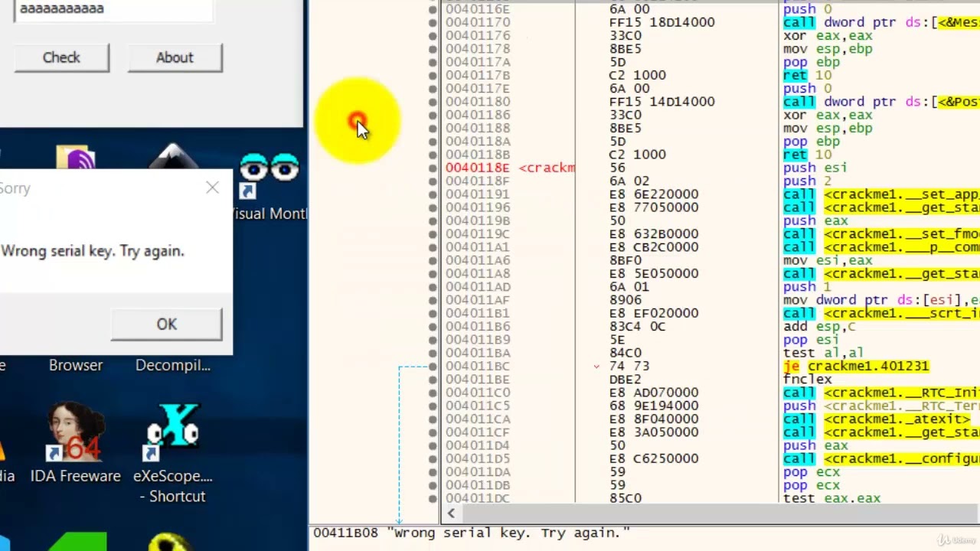The image size is (980, 551).
Task: Select bytes 68 9E194000 push row
Action: click(x=653, y=406)
